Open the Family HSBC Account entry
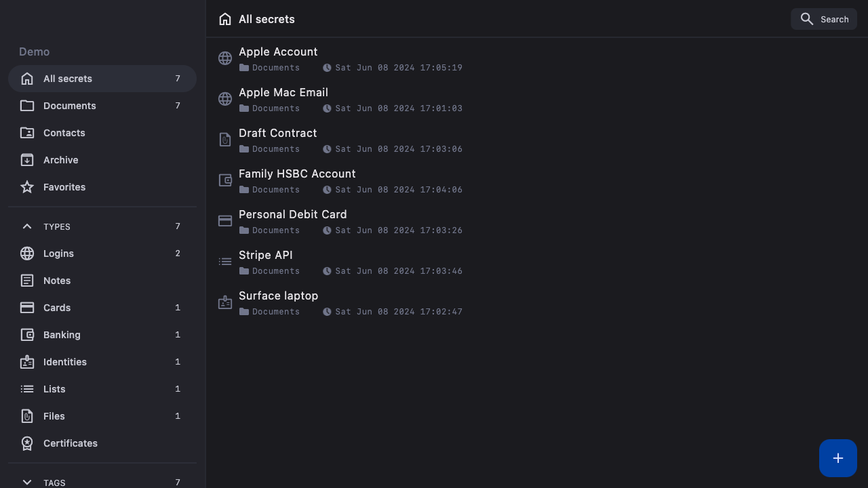The image size is (868, 488). point(297,174)
